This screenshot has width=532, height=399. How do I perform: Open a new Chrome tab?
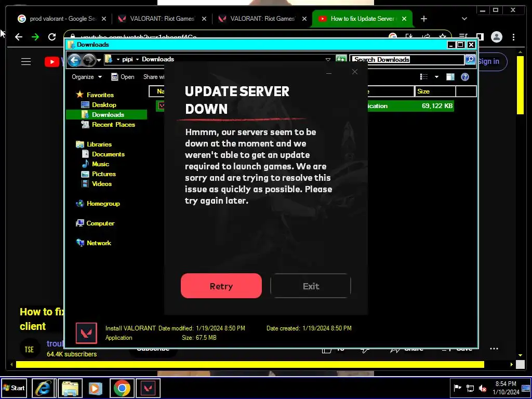click(x=424, y=19)
